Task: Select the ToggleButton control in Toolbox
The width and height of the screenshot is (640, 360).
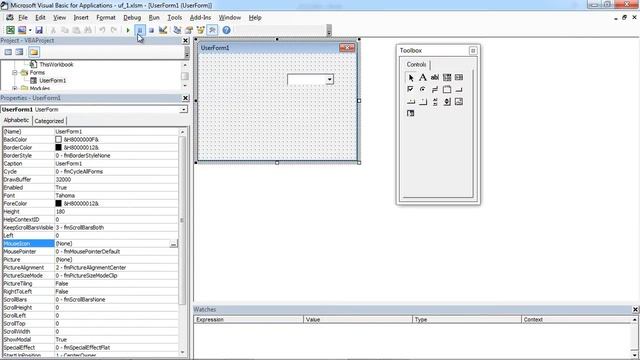Action: (x=435, y=89)
